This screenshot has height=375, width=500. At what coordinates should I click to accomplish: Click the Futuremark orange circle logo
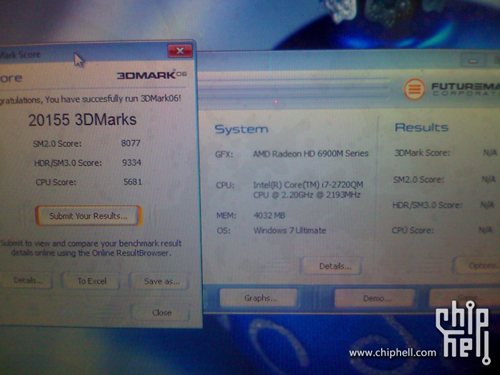tap(414, 89)
